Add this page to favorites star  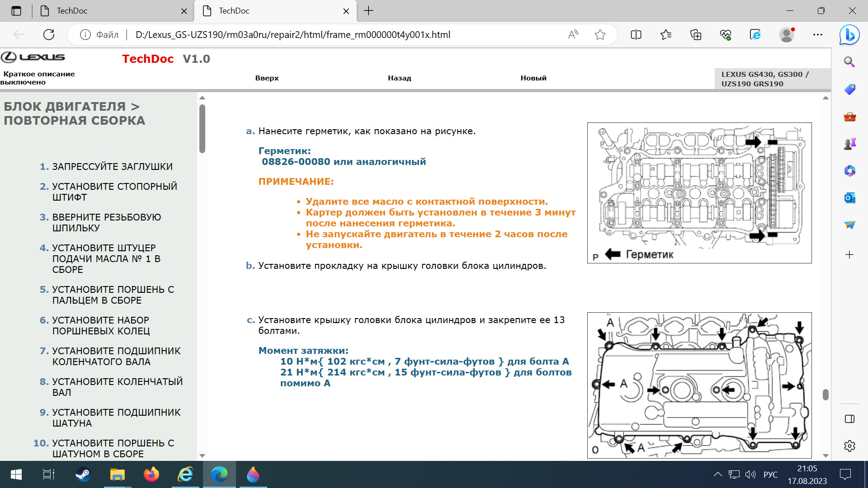click(600, 35)
